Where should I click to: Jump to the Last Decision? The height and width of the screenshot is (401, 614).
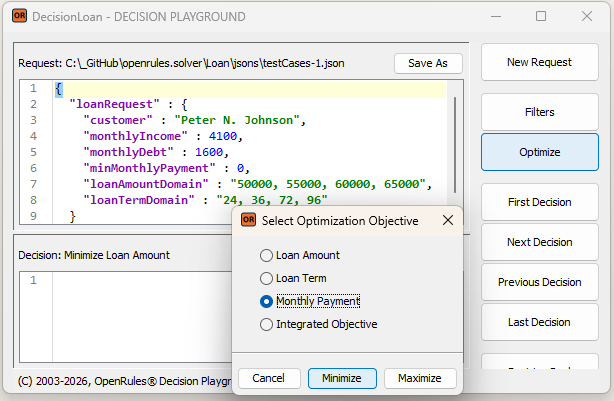(x=539, y=322)
